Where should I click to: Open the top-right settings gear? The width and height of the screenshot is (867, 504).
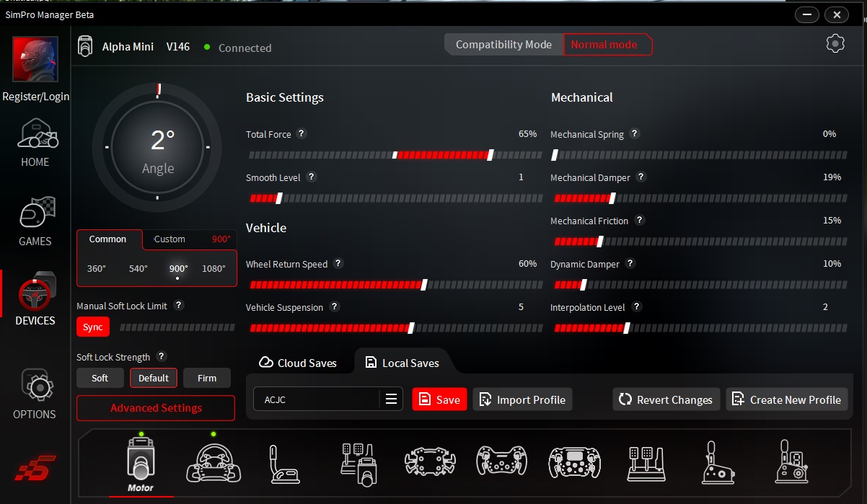click(x=835, y=43)
